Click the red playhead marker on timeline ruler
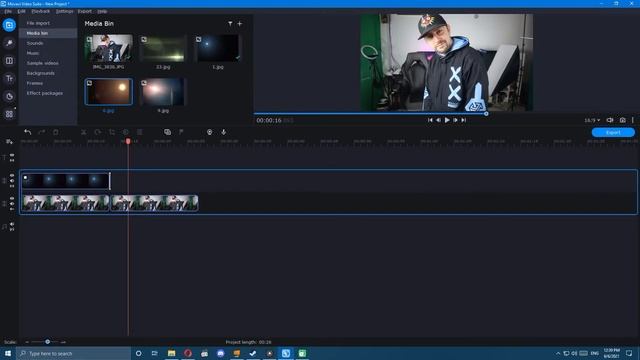Viewport: 640px width, 360px height. pos(128,141)
